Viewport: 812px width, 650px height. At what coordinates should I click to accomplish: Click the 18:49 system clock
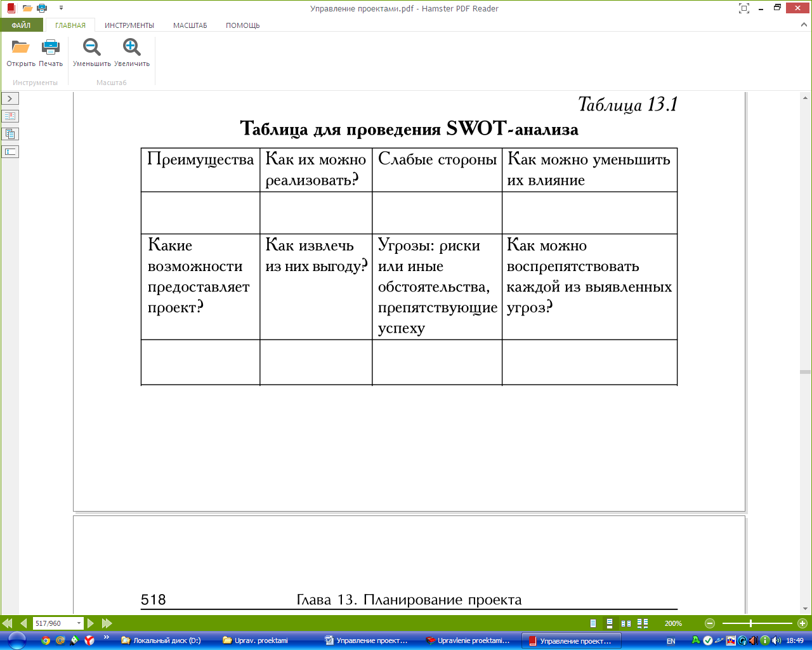pyautogui.click(x=795, y=641)
